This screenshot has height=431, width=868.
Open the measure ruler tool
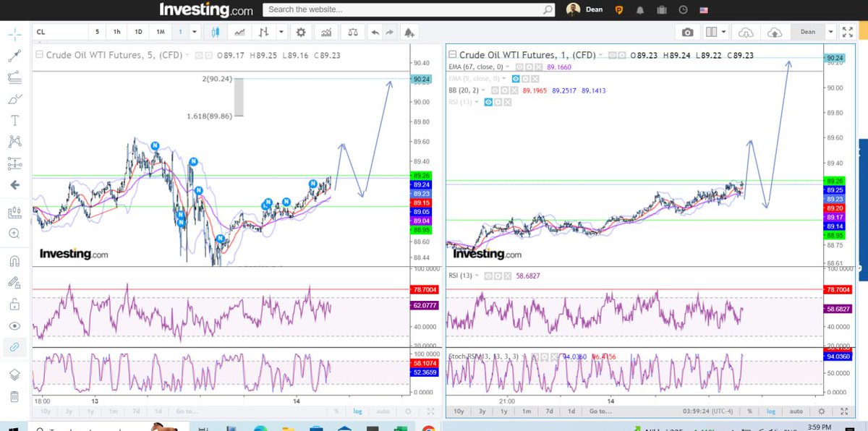click(x=14, y=213)
